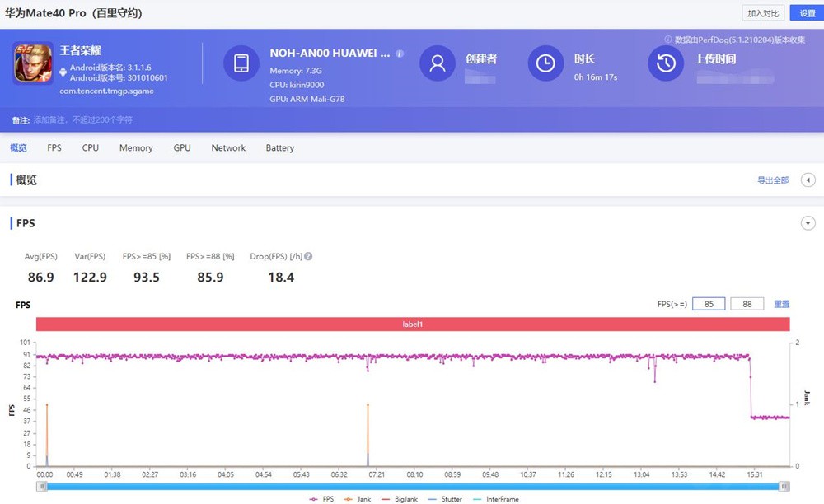Image resolution: width=824 pixels, height=504 pixels.
Task: Click the Var(FPS) value 122.9
Action: coord(90,278)
